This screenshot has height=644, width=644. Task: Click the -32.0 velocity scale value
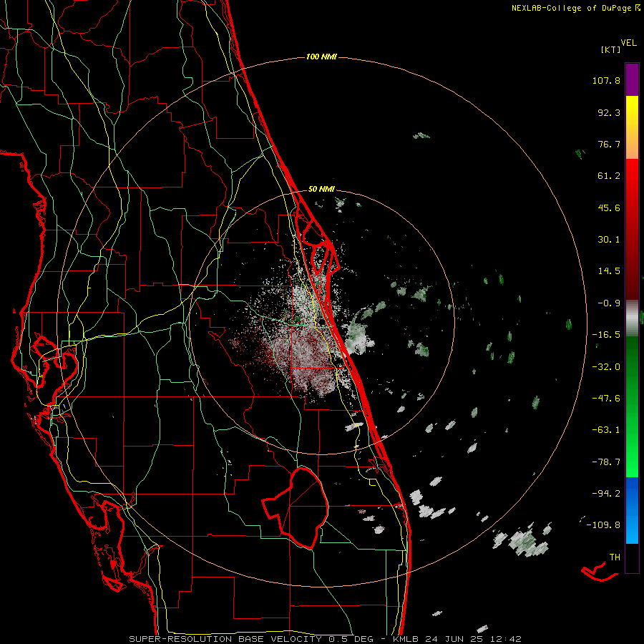[x=606, y=367]
